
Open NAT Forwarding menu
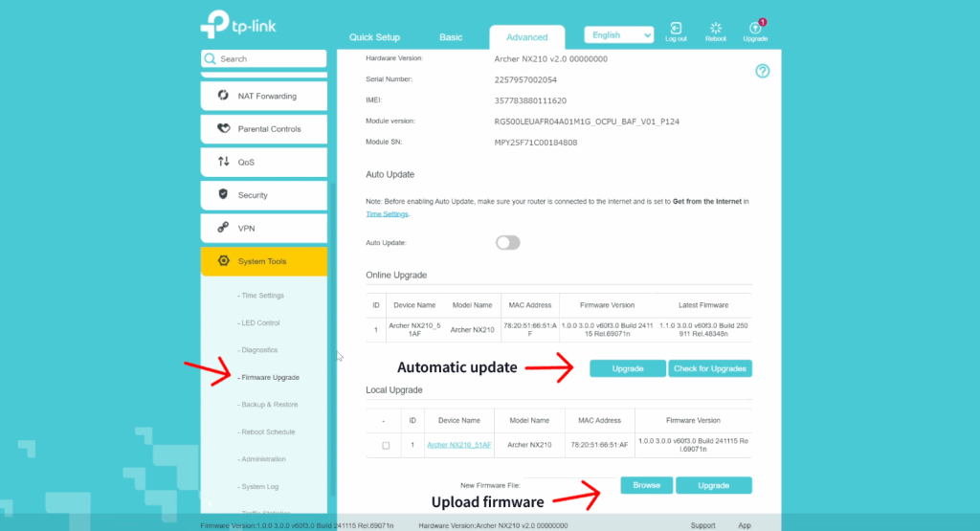tap(264, 97)
